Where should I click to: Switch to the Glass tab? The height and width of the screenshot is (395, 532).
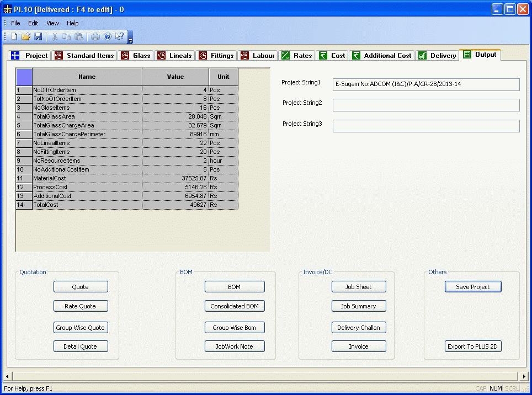[136, 56]
